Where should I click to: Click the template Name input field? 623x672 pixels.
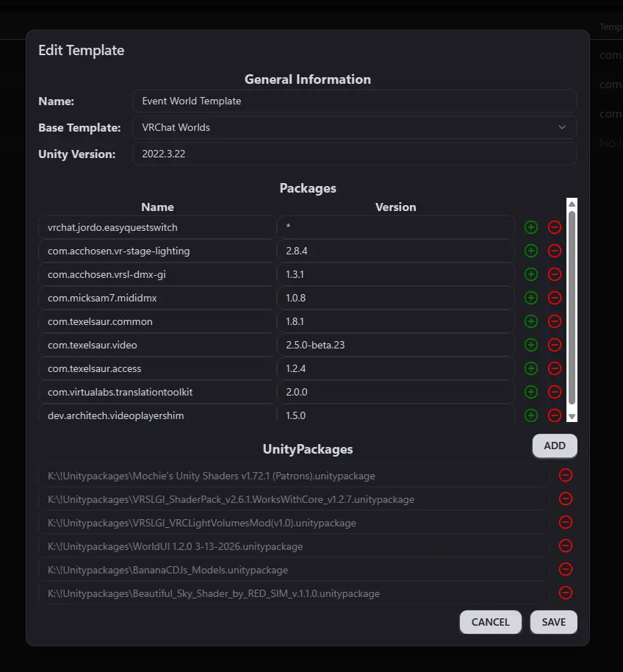[x=354, y=101]
